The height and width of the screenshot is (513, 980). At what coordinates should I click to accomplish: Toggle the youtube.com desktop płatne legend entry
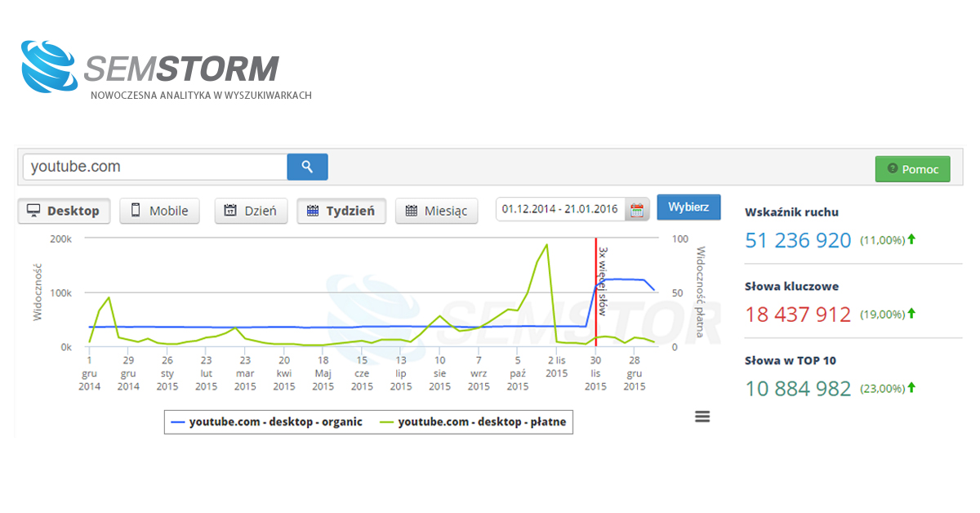pos(471,422)
